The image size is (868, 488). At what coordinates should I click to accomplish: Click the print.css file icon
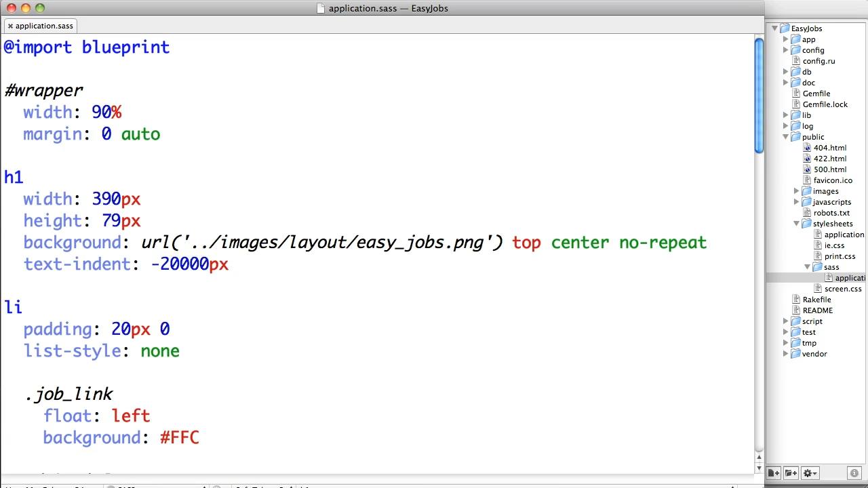(818, 256)
